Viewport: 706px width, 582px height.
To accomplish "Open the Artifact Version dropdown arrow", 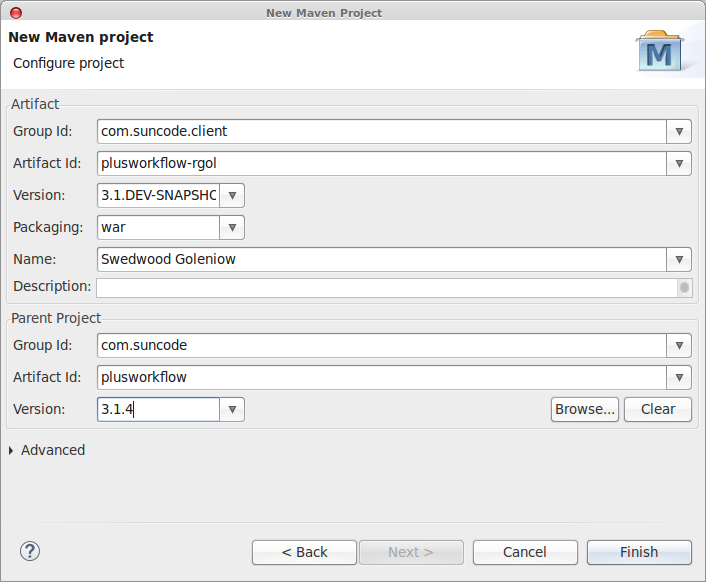I will (232, 195).
